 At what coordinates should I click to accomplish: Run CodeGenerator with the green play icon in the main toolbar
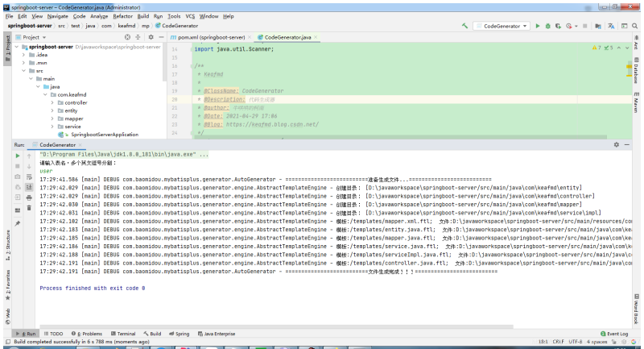(x=538, y=26)
